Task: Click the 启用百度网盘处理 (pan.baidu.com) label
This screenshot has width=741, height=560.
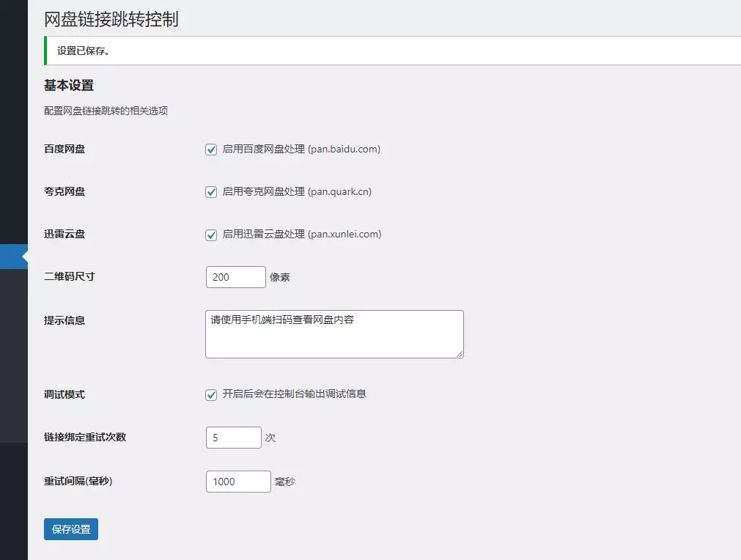Action: point(301,150)
